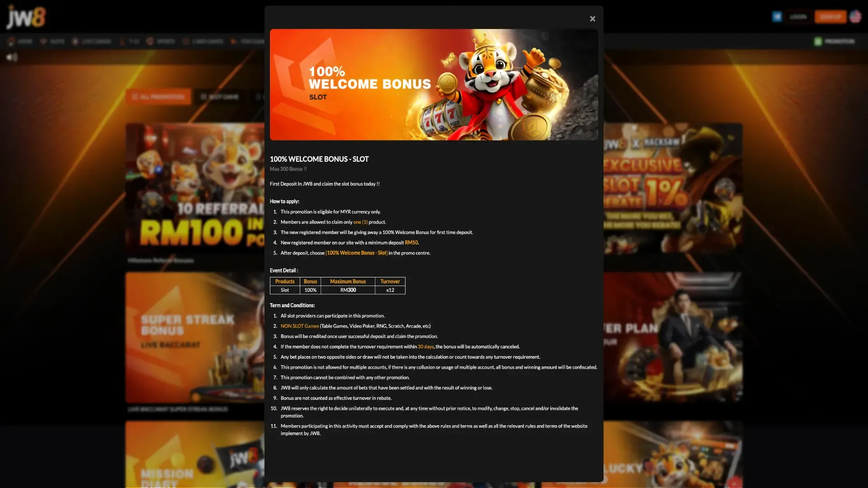Screen dimensions: 868x488
Task: Open the Sports menu item
Action: pos(161,41)
